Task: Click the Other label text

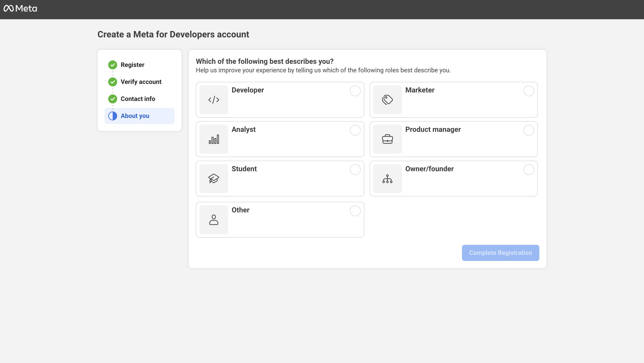Action: click(x=240, y=210)
